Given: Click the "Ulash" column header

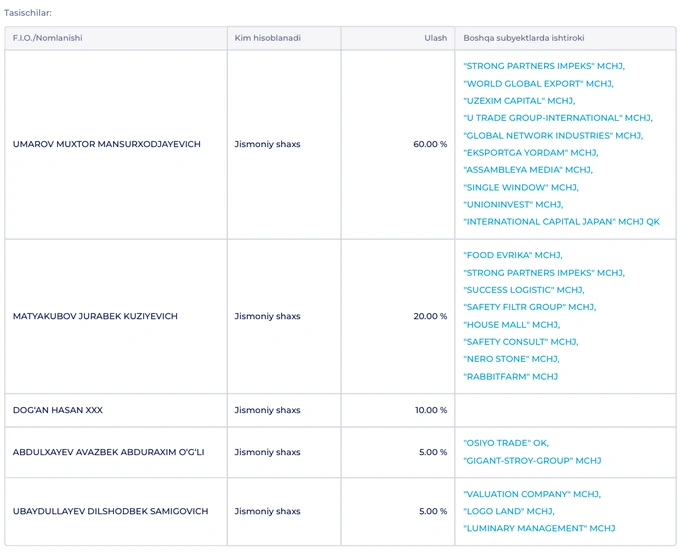Looking at the screenshot, I should click(x=435, y=38).
